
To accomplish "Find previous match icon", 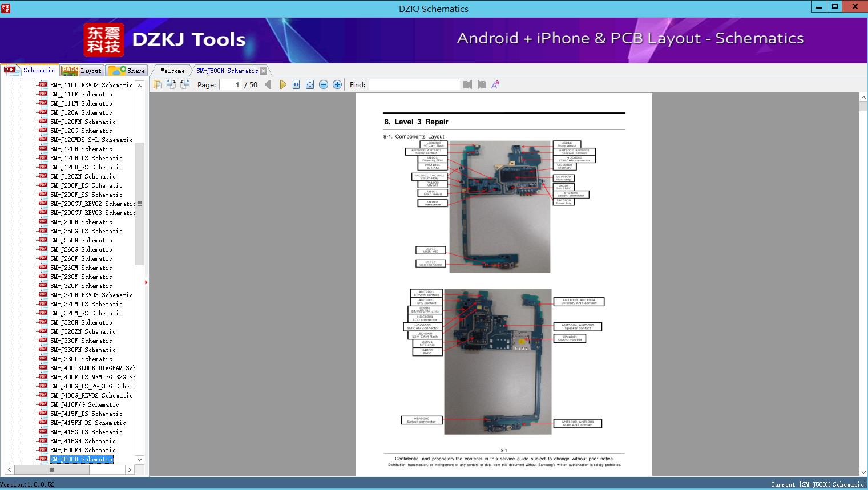I will tap(468, 84).
